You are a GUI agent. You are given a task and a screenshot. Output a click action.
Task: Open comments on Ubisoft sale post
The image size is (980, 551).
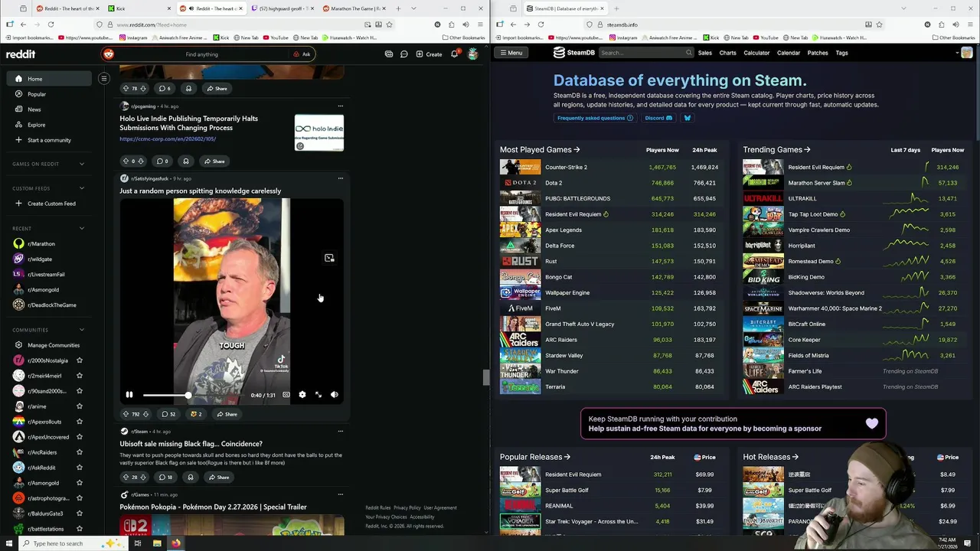point(165,478)
